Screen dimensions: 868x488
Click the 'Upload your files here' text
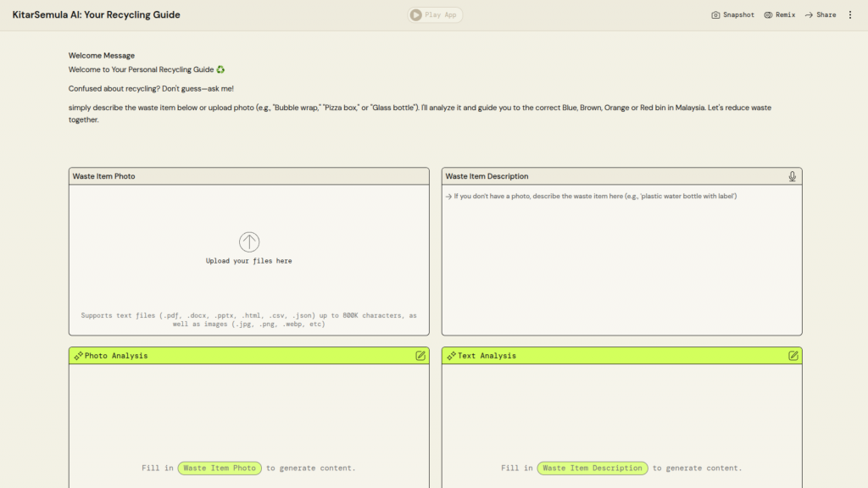tap(249, 261)
